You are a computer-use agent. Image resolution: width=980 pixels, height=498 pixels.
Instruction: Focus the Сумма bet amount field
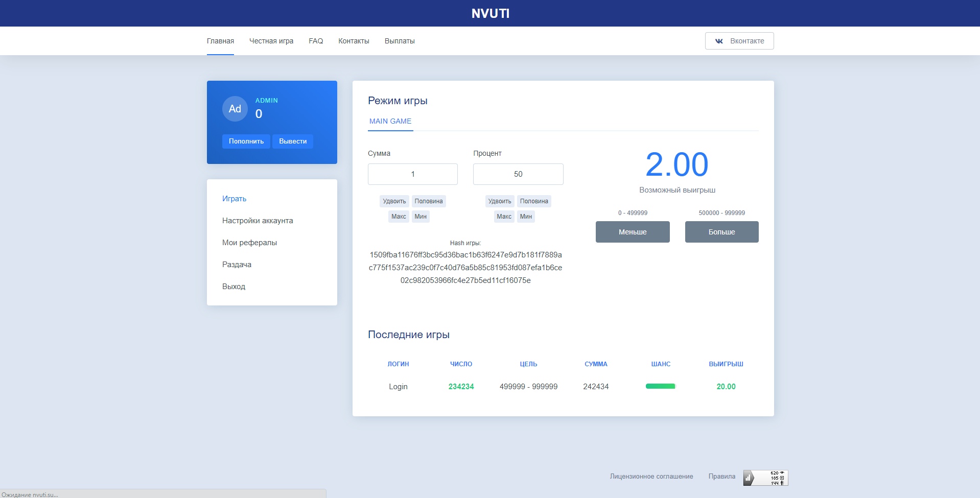[x=413, y=174]
